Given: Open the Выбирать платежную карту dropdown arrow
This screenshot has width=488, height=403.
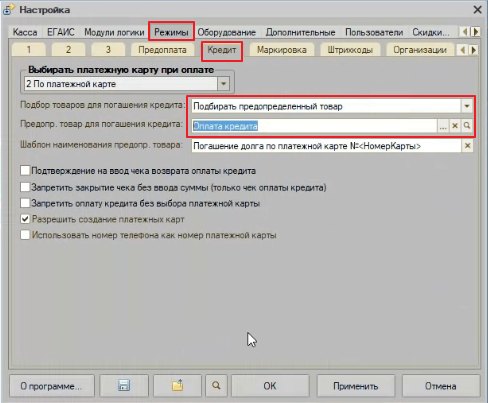Looking at the screenshot, I should tap(223, 84).
